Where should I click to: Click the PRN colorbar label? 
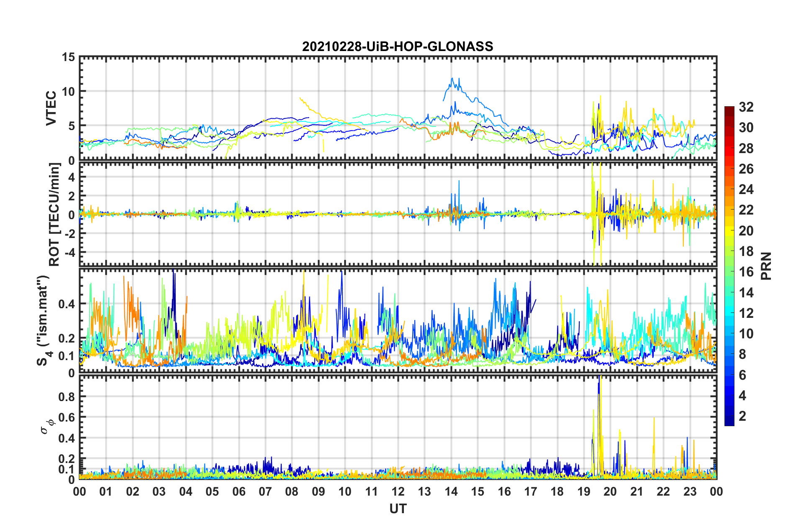click(766, 266)
